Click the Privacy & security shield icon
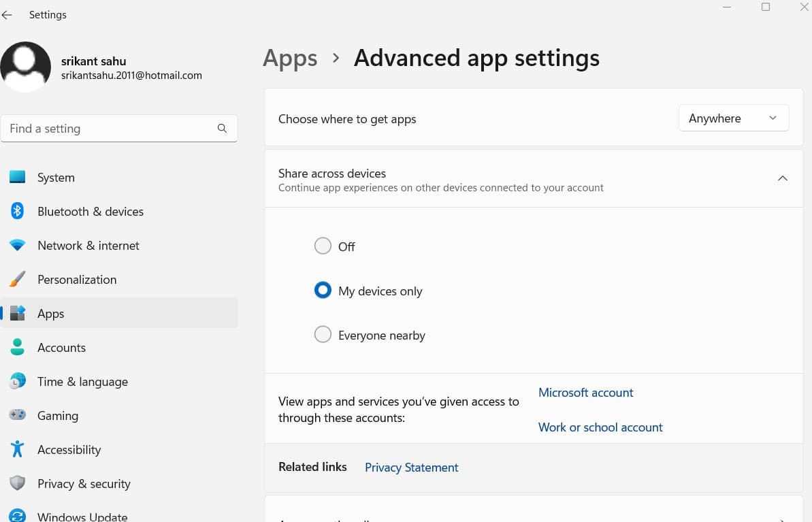This screenshot has height=522, width=812. point(18,484)
